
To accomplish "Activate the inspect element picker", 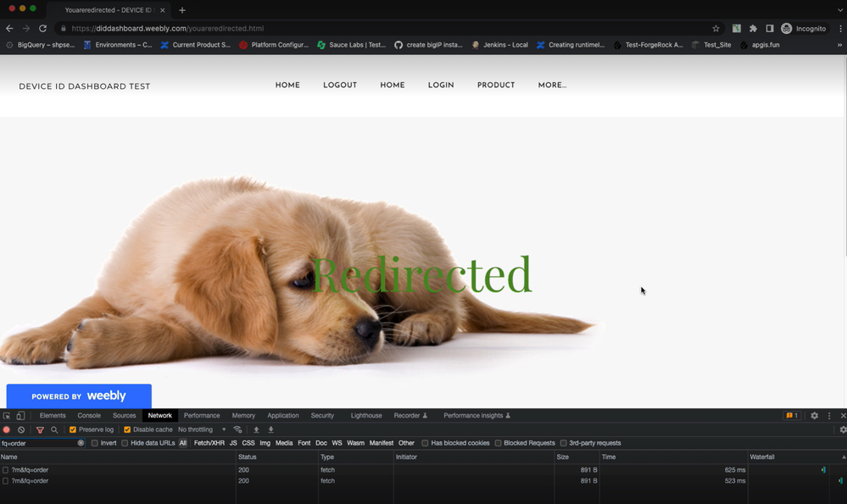I will 7,416.
